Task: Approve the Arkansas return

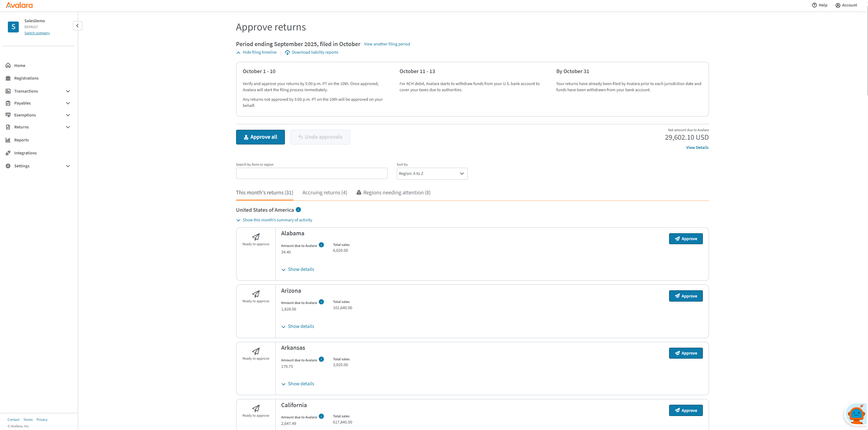Action: [685, 353]
